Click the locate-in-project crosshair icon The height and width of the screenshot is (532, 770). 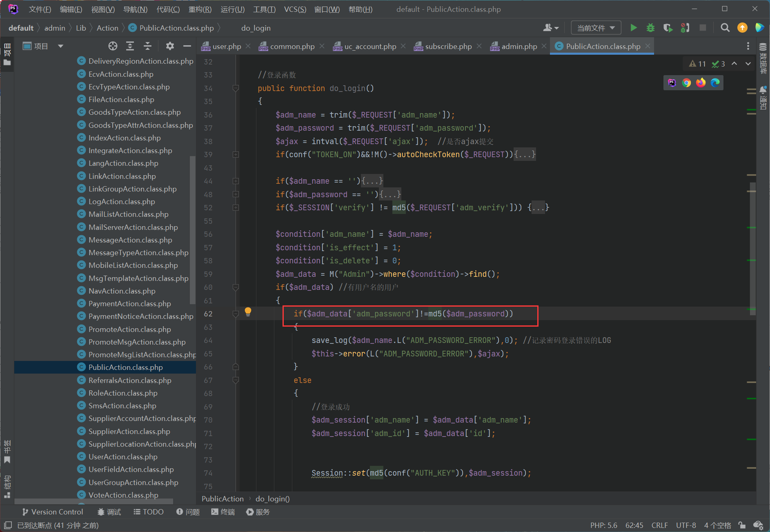tap(113, 46)
